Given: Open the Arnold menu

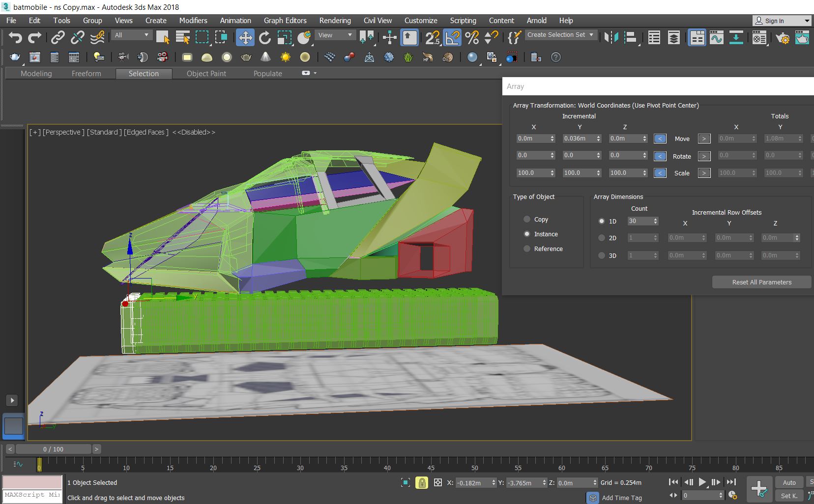Looking at the screenshot, I should pos(537,21).
